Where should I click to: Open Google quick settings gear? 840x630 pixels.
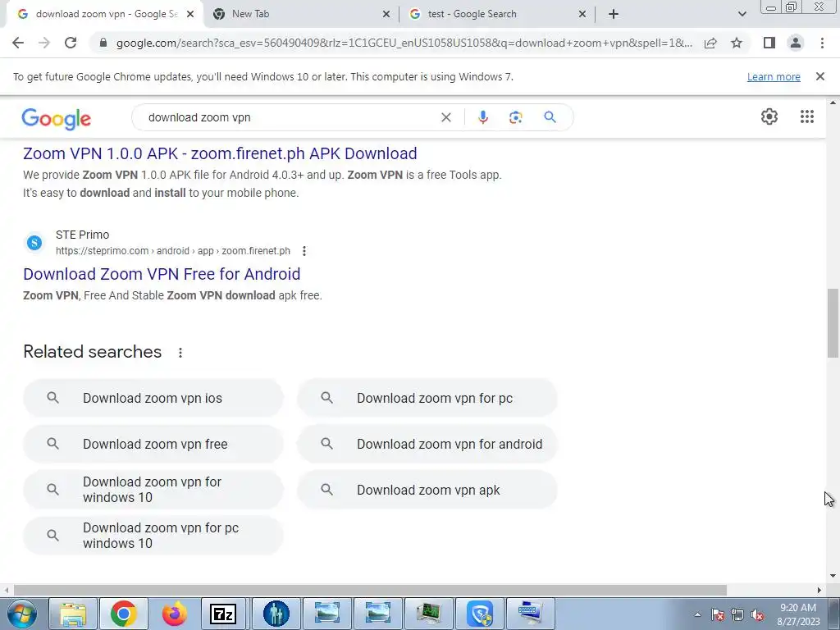point(769,116)
